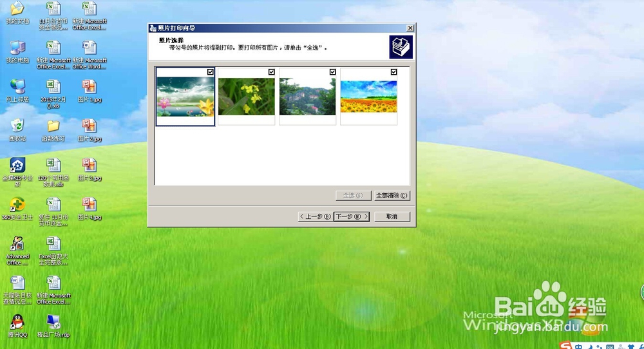This screenshot has height=349, width=644.
Task: Click the 全选(S) select all button
Action: coord(353,196)
